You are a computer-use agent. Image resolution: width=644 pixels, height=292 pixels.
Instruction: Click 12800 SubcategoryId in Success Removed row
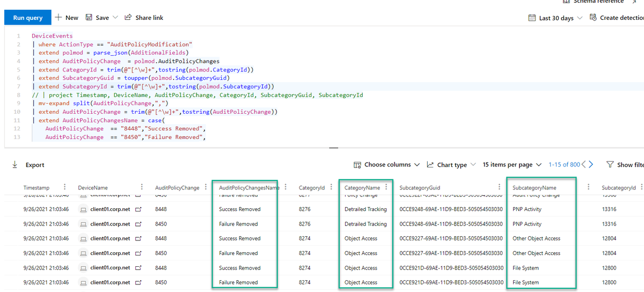tap(609, 267)
